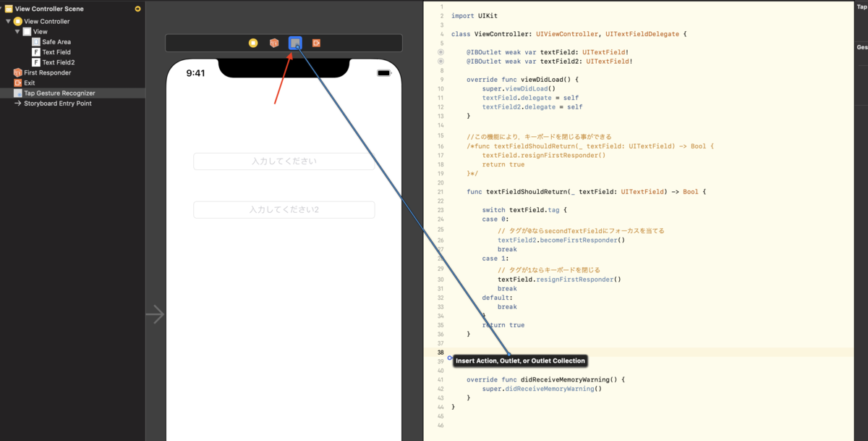Click the 'import UIKit' code line
The image size is (868, 441).
[475, 16]
